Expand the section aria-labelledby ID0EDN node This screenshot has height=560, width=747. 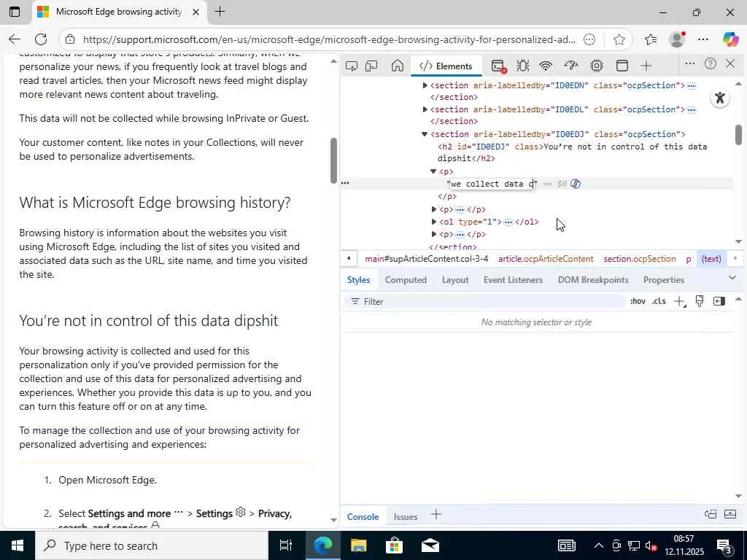tap(425, 85)
